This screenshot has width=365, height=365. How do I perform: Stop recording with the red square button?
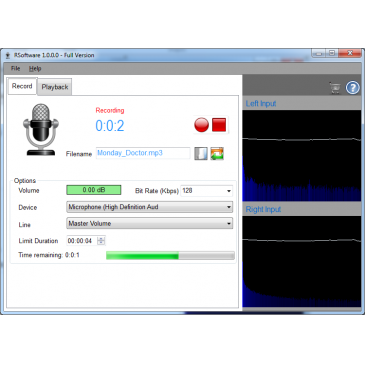coord(219,125)
